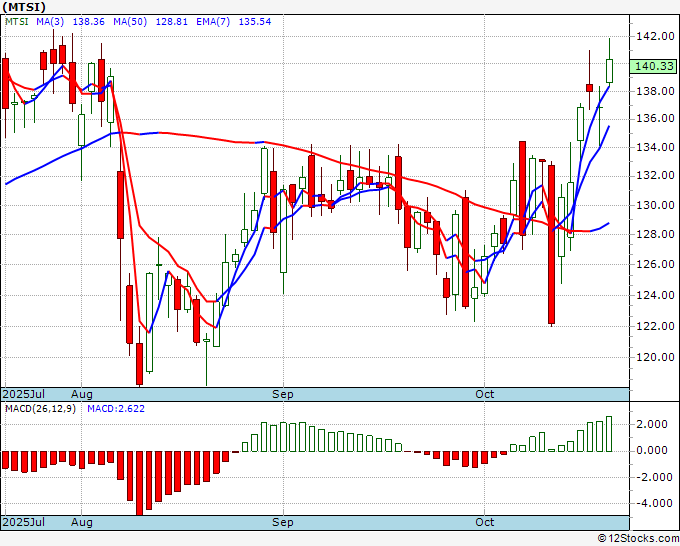Click the final green MACD histogram bar
The height and width of the screenshot is (546, 680).
(x=609, y=434)
